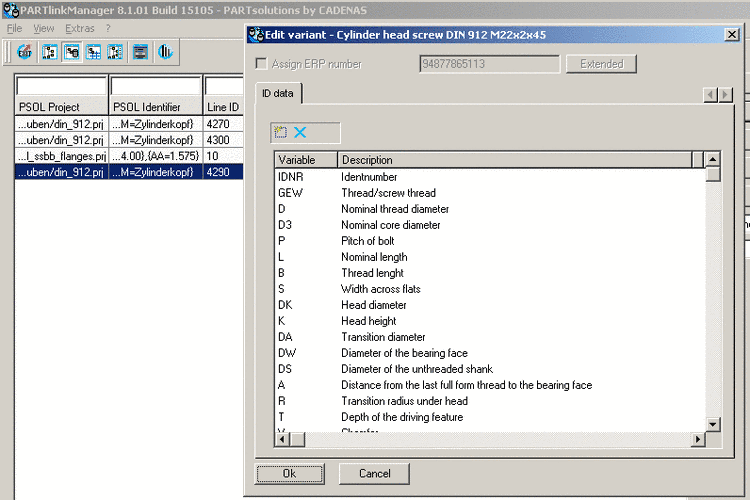Viewport: 750px width, 500px height.
Task: Click the Ok button
Action: click(289, 473)
